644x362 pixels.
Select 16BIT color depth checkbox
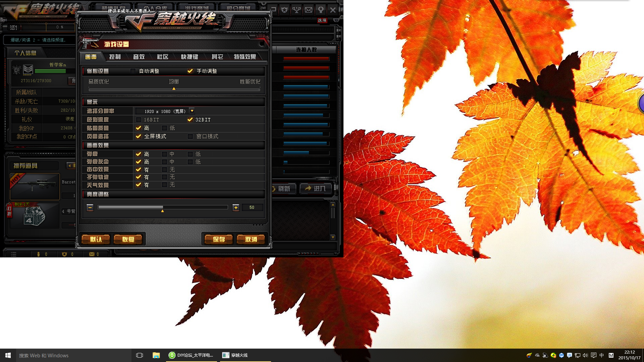139,120
